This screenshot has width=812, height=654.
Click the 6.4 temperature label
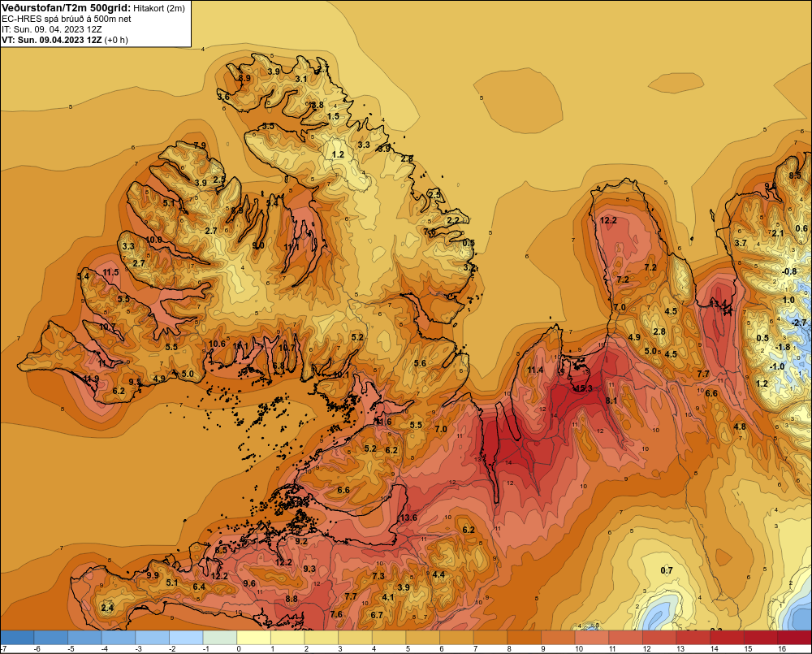click(199, 587)
